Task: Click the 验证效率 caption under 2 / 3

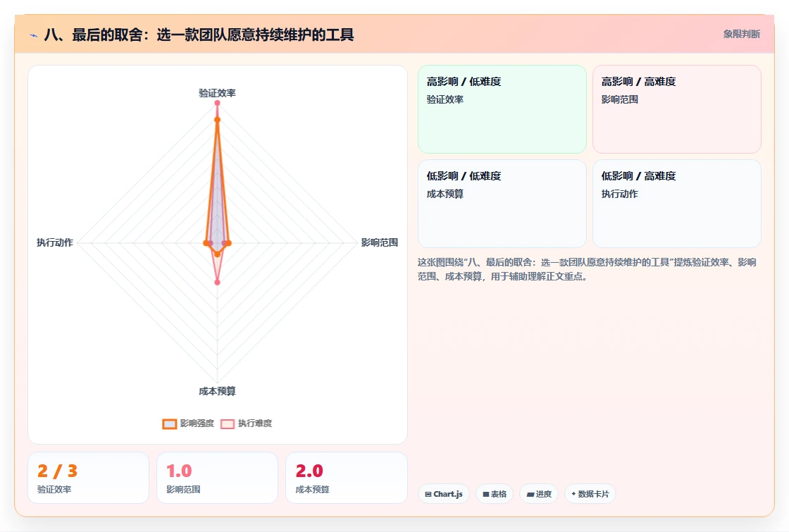Action: click(x=54, y=490)
